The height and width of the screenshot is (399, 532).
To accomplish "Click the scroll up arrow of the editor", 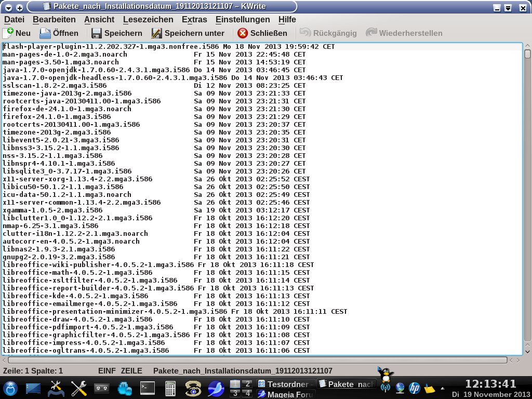I will coord(527,46).
